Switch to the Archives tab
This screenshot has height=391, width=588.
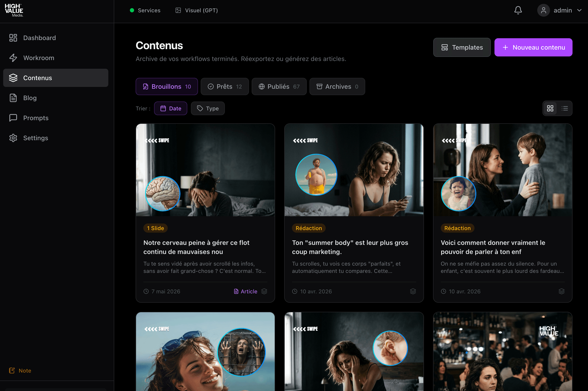337,86
